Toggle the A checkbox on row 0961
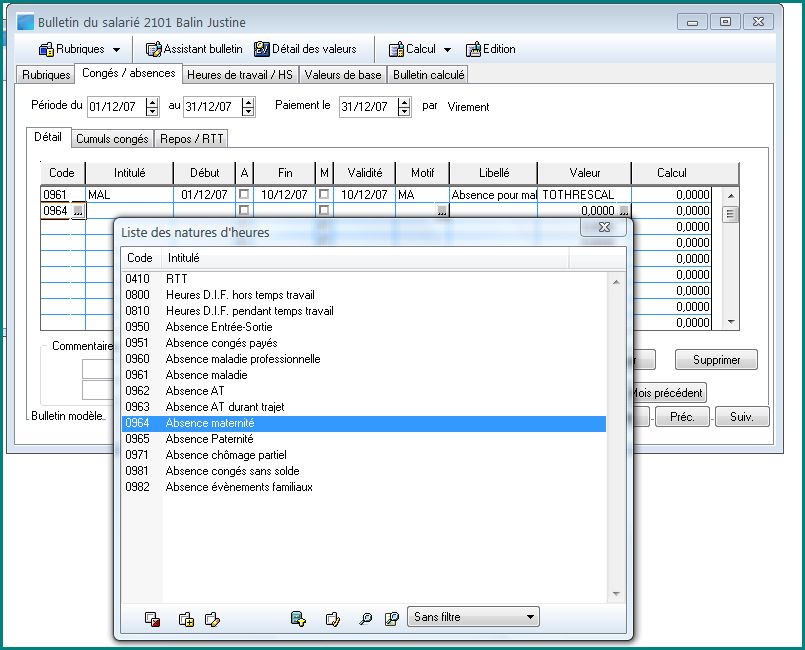The width and height of the screenshot is (805, 650). (x=244, y=194)
